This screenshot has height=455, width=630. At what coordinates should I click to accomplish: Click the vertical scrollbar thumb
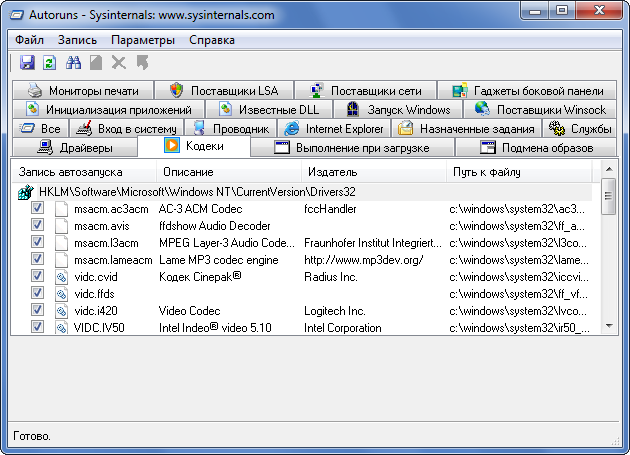pos(609,196)
